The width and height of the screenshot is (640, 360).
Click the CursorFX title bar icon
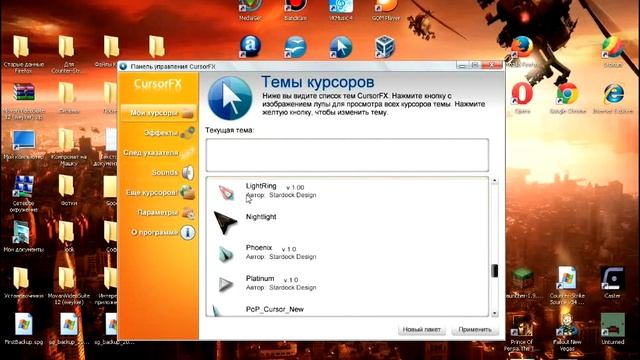click(x=123, y=66)
